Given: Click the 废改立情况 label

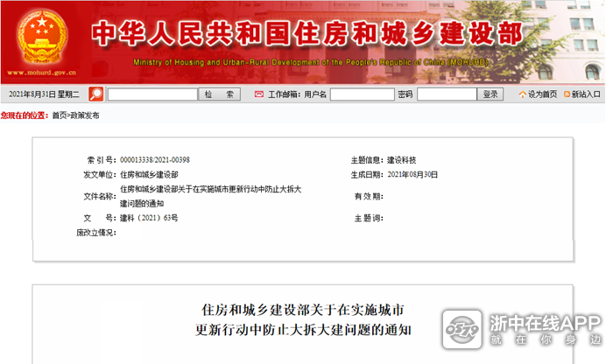Looking at the screenshot, I should tap(95, 233).
